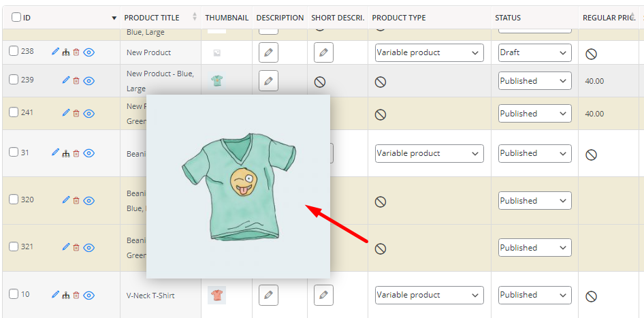This screenshot has width=644, height=318.
Task: Tick the checkbox for product ID 238
Action: coord(14,52)
